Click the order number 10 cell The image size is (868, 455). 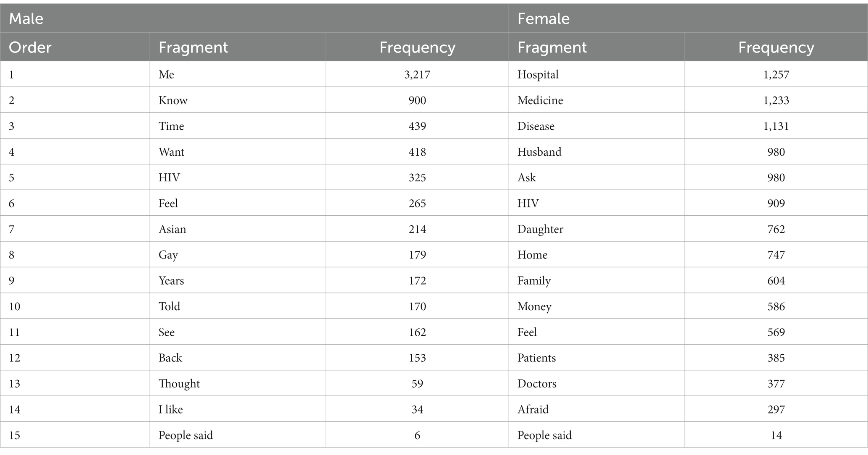75,306
